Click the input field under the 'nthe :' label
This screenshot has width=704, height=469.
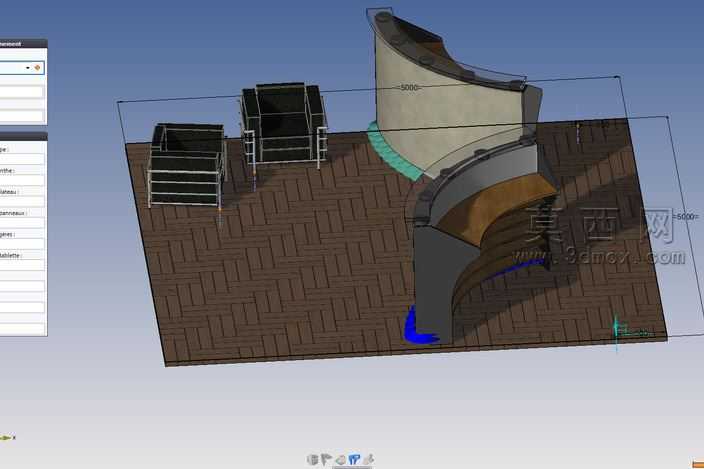click(x=22, y=180)
